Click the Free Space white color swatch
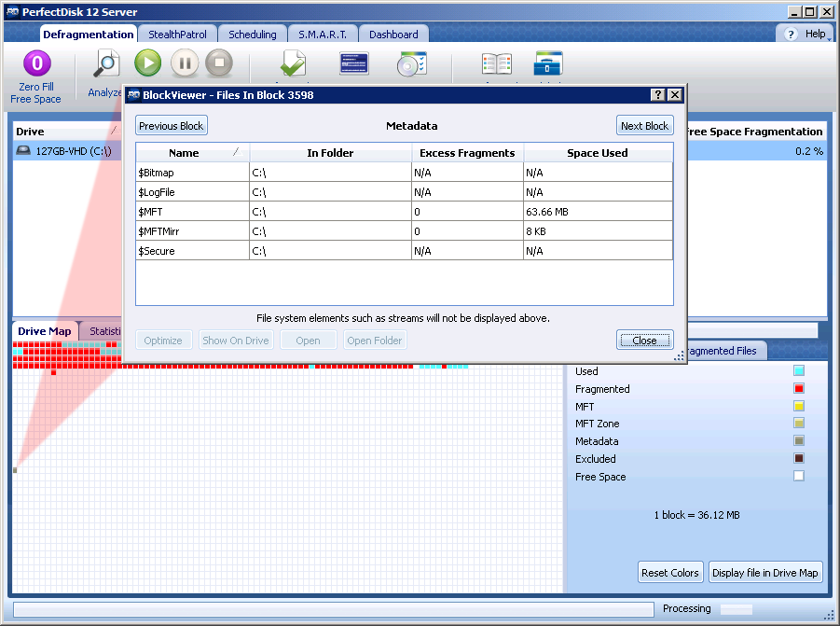The width and height of the screenshot is (840, 626). click(x=799, y=476)
